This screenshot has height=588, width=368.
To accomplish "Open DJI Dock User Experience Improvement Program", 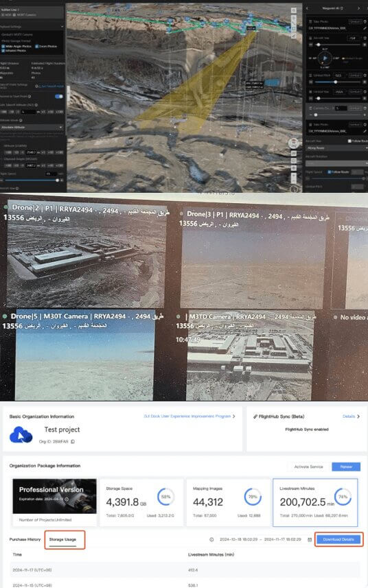I will [187, 416].
